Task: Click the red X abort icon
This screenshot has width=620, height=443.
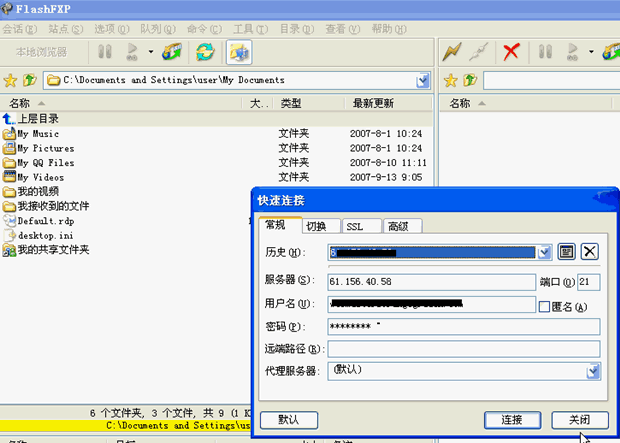Action: (x=511, y=52)
